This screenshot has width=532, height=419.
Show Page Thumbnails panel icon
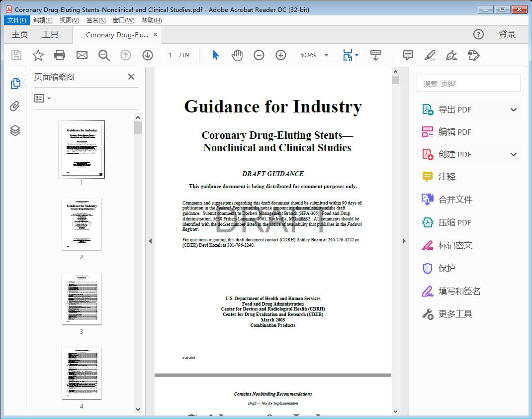(x=15, y=84)
